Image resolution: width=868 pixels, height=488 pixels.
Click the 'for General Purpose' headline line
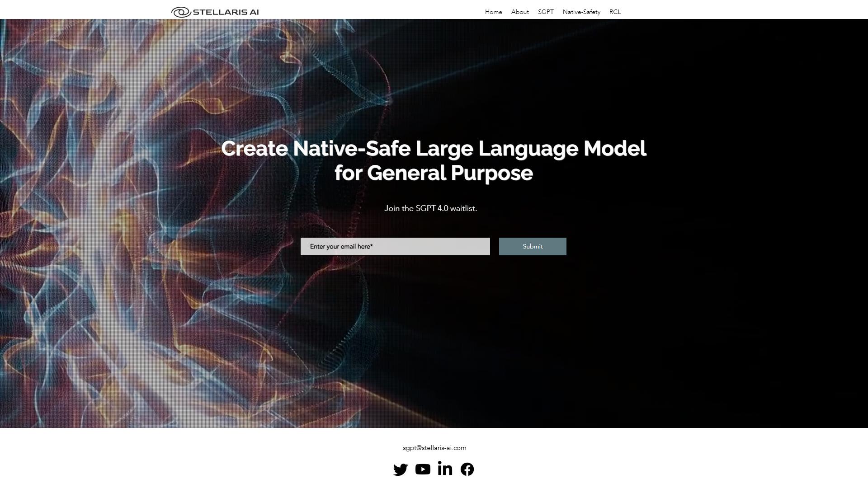coord(434,173)
